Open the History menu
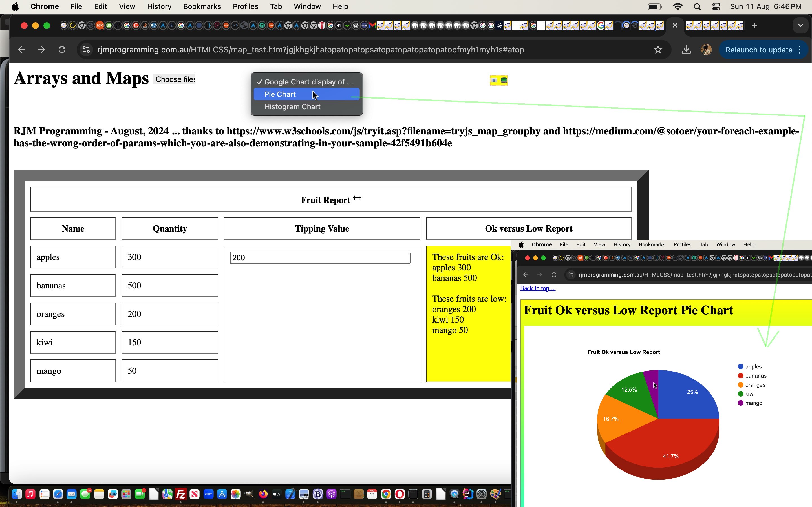Viewport: 812px width, 507px height. [159, 7]
